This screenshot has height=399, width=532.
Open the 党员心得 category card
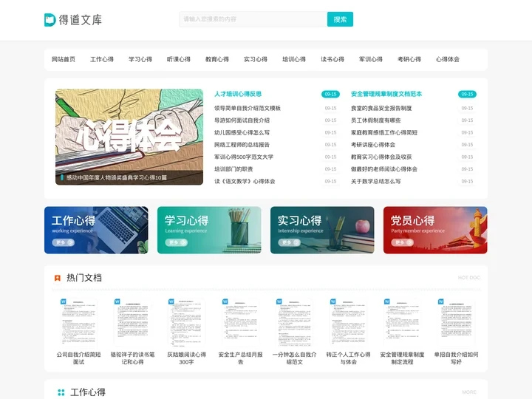tap(435, 230)
